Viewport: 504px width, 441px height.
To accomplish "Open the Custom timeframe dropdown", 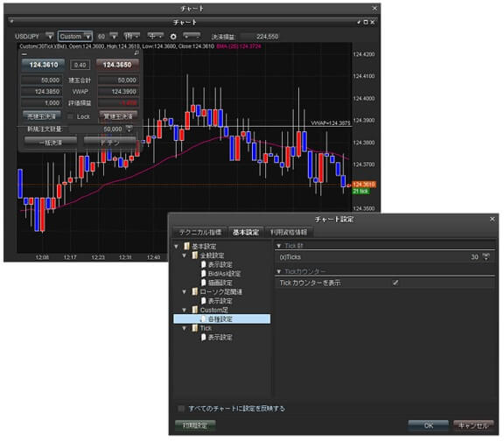I will coord(87,37).
